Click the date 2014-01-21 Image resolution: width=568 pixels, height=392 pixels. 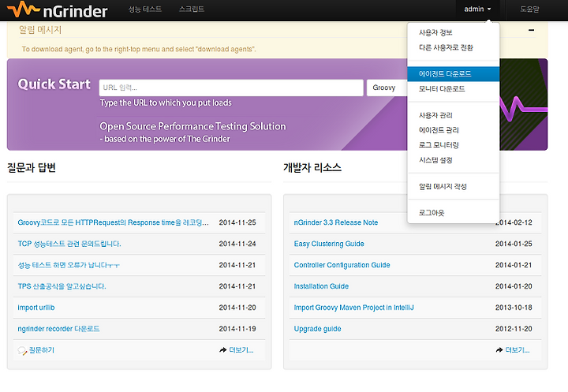pyautogui.click(x=514, y=265)
